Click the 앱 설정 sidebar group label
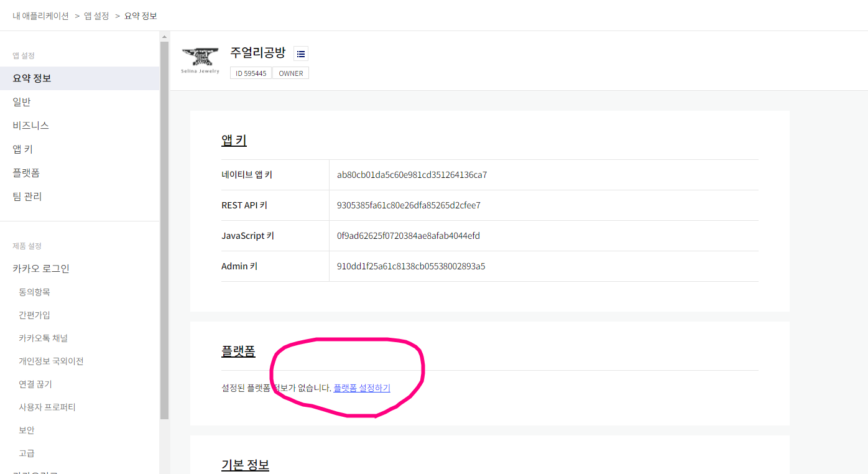 24,56
